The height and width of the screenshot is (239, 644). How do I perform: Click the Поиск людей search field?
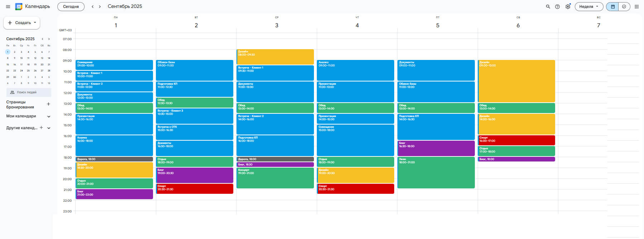point(29,92)
